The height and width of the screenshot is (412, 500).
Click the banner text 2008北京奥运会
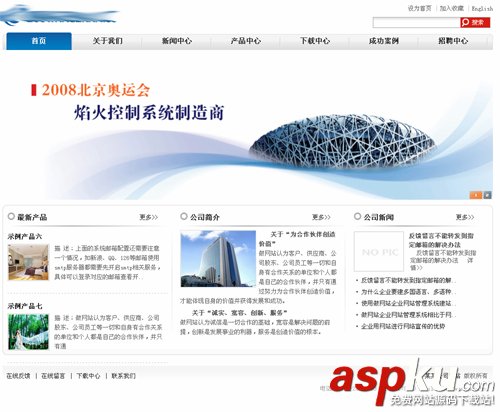[x=96, y=90]
